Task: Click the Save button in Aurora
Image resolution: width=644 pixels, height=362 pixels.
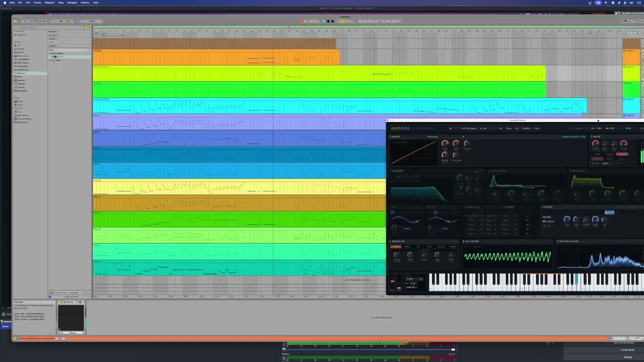Action: (x=509, y=128)
